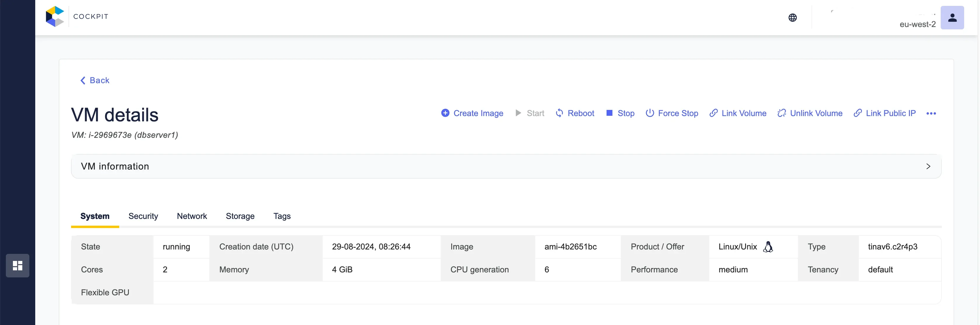Screen dimensions: 980x325
Task: Select the Tags tab
Action: pyautogui.click(x=282, y=216)
